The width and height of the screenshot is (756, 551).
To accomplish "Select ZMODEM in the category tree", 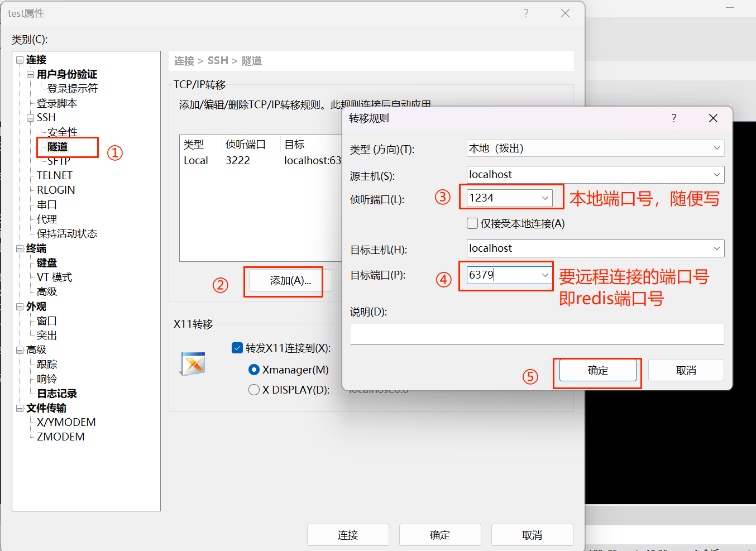I will tap(61, 437).
